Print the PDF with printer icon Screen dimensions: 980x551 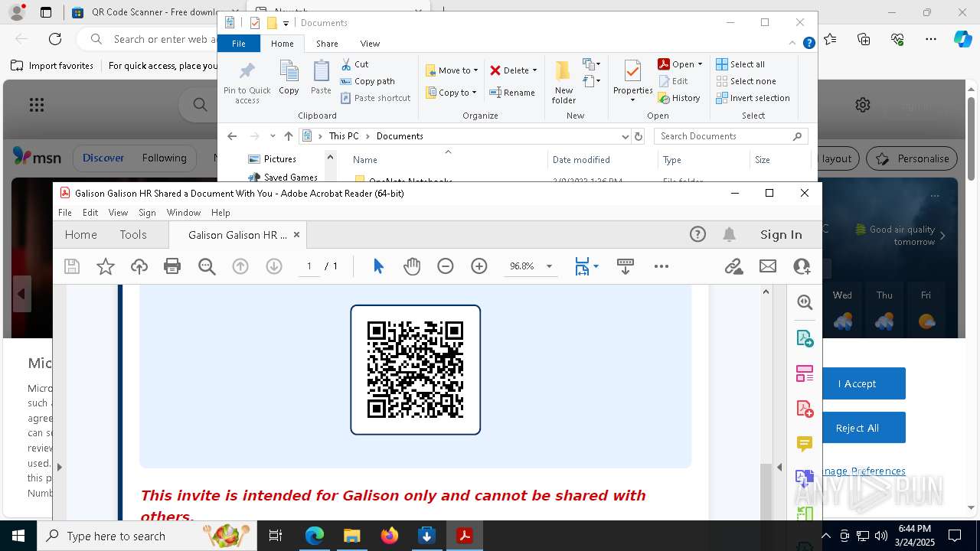tap(172, 266)
